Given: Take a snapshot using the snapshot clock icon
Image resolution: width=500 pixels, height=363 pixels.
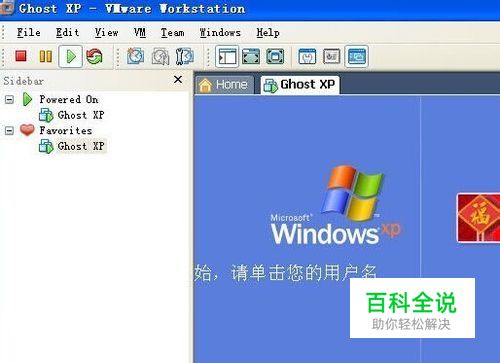Looking at the screenshot, I should pos(136,56).
